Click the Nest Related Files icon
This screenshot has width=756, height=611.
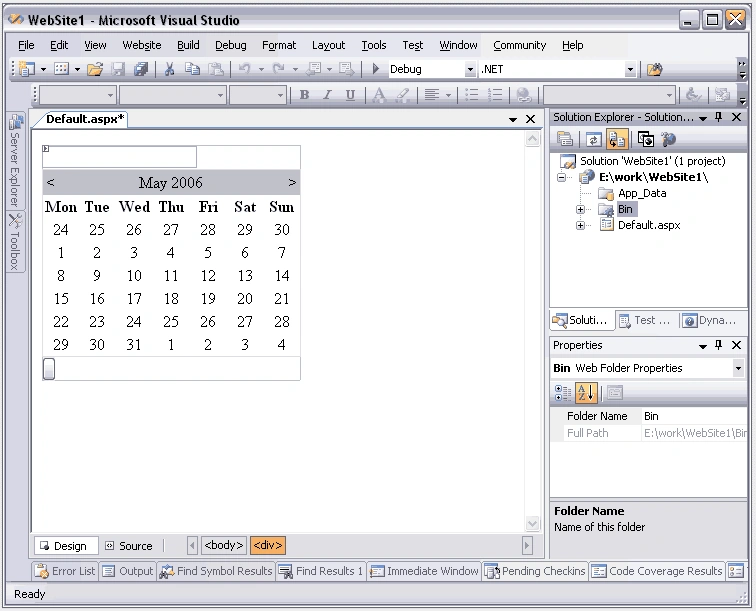tap(617, 140)
